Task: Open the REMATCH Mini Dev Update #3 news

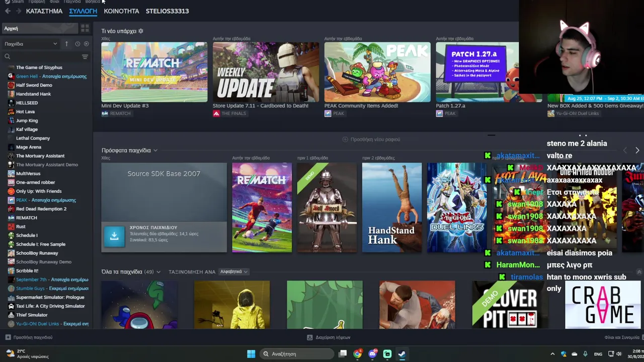Action: point(154,72)
